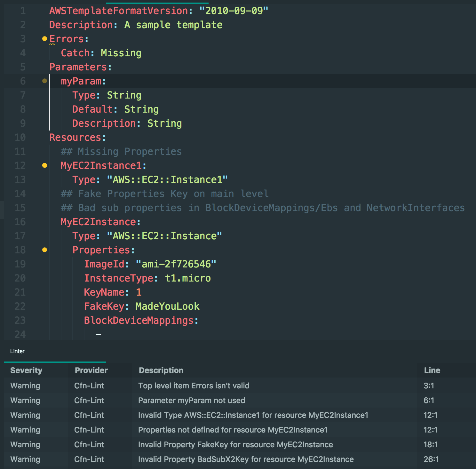This screenshot has height=469, width=476.
Task: Place cursor on AWSTemplateFormatVersion key
Action: pyautogui.click(x=119, y=11)
